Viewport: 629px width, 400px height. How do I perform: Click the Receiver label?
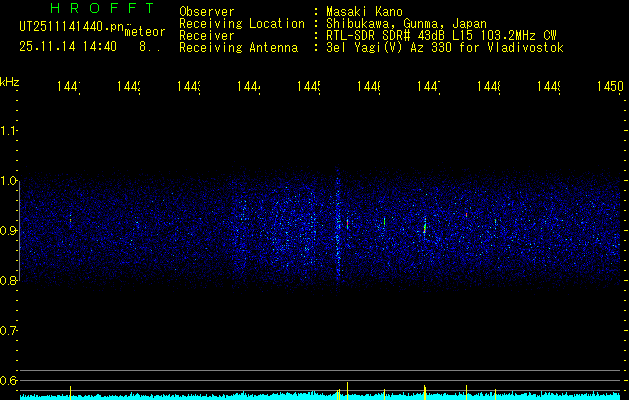point(207,36)
